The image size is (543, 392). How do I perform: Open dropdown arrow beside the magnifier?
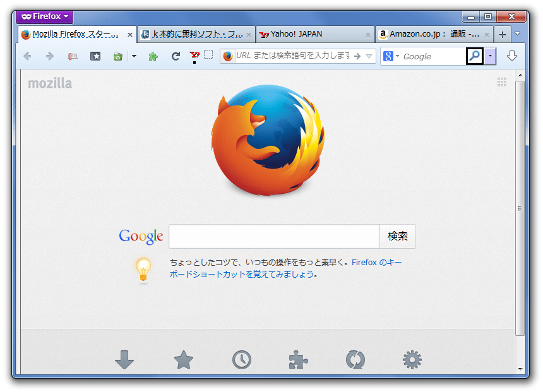[x=490, y=56]
